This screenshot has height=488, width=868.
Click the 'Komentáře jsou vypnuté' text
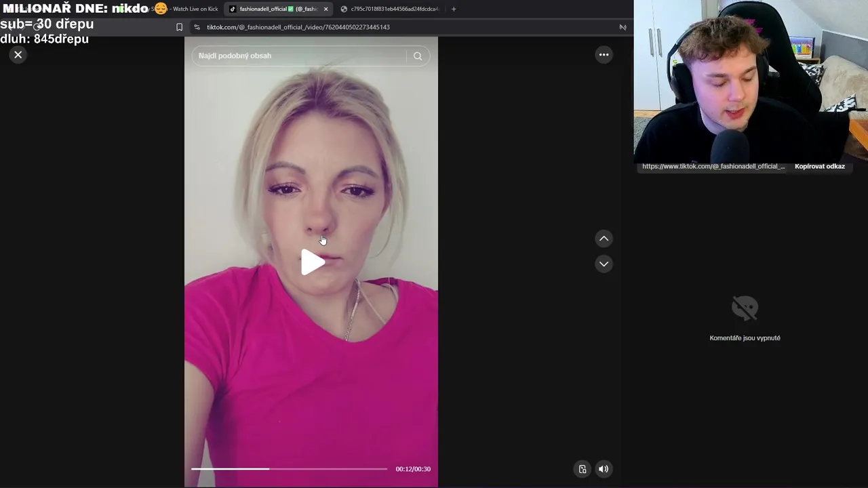[745, 338]
